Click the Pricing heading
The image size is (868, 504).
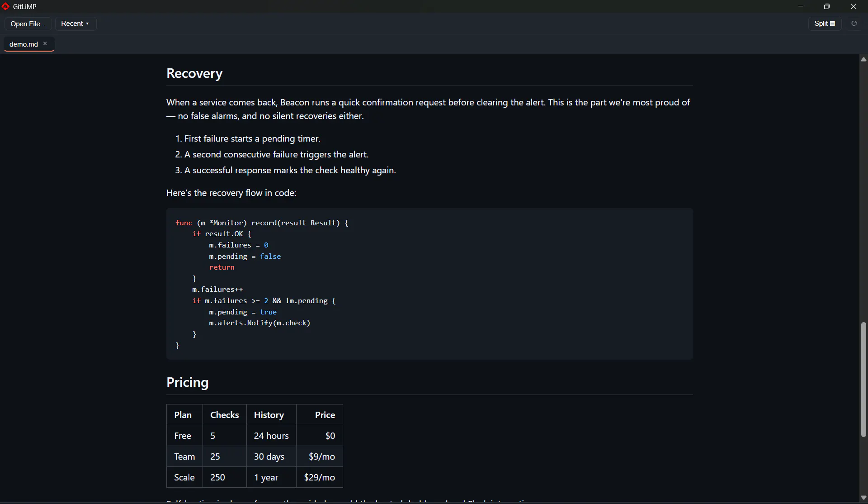click(x=187, y=382)
